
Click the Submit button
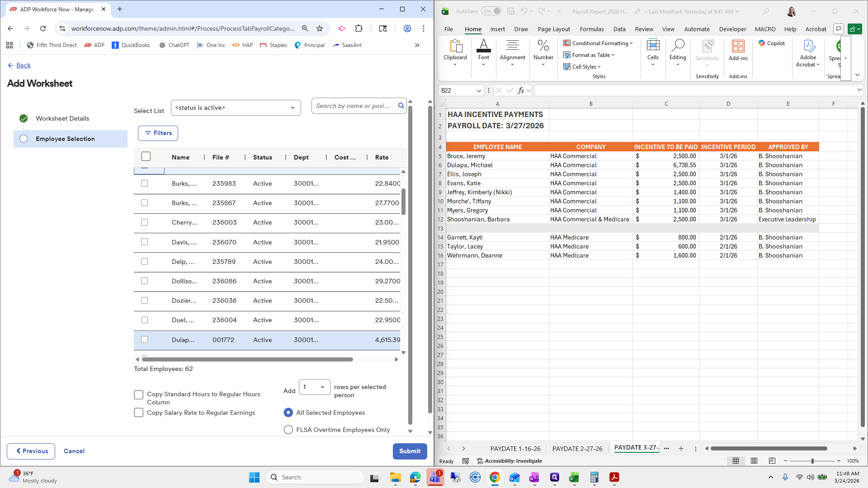click(x=410, y=451)
